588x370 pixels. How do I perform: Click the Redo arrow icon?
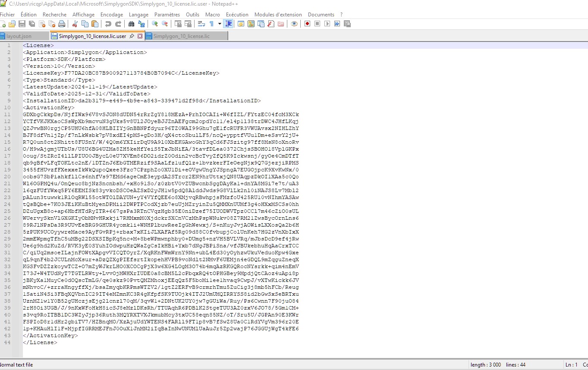click(x=118, y=24)
